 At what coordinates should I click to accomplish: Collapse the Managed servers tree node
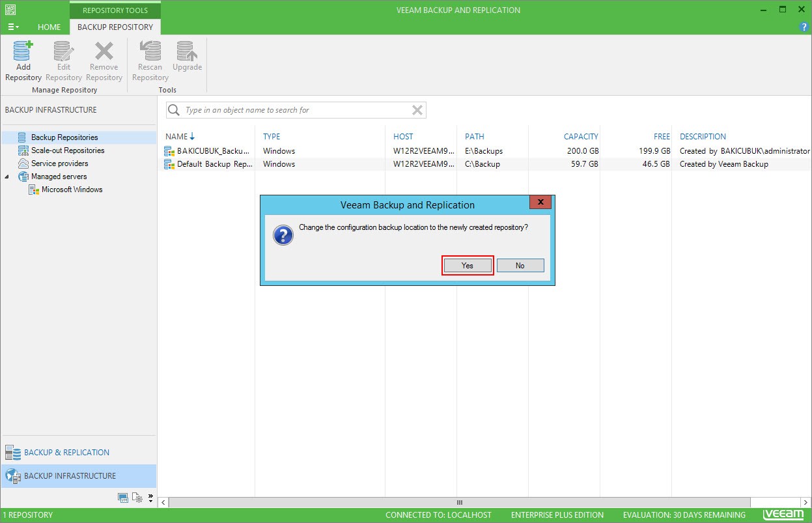coord(7,177)
